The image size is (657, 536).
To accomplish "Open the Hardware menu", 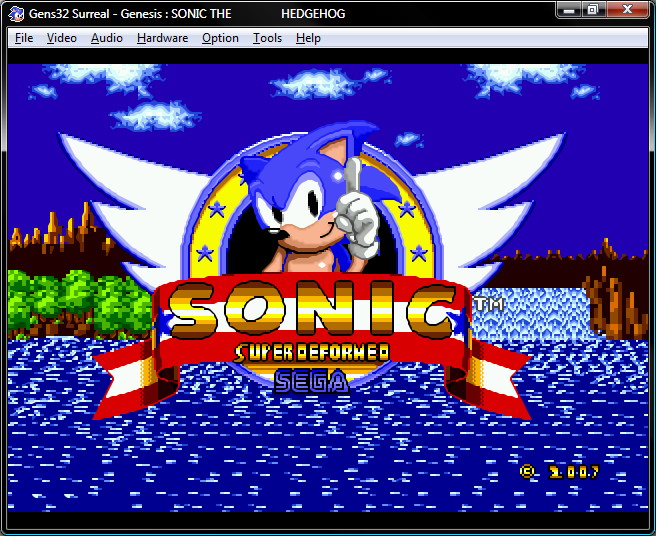I will coord(162,38).
